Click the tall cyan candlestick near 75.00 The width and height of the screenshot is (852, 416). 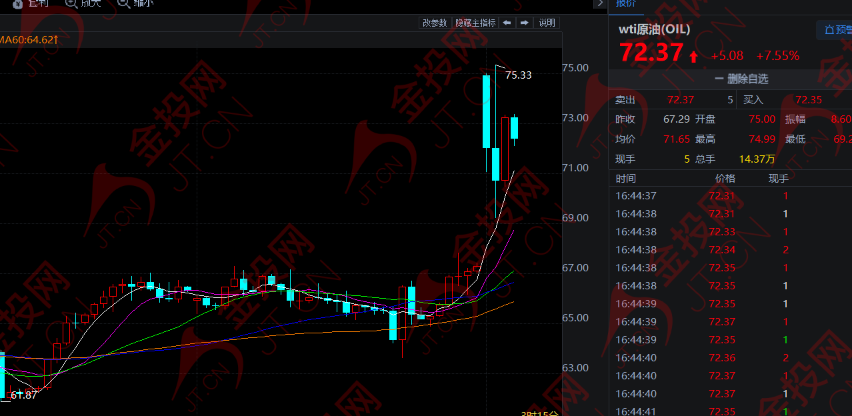point(486,110)
